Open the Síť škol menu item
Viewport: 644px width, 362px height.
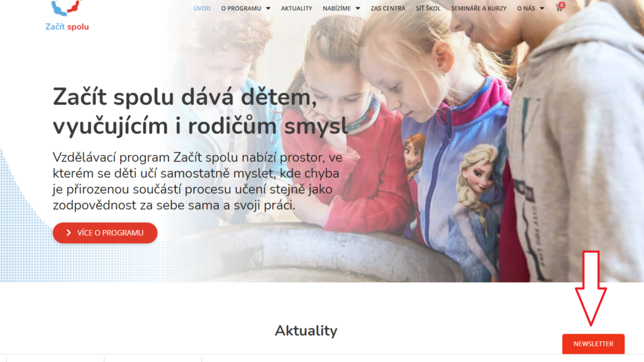(x=428, y=8)
